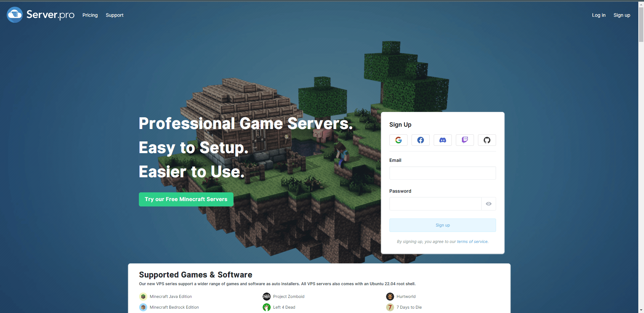Open the terms of service link
The image size is (644, 313).
pos(472,242)
